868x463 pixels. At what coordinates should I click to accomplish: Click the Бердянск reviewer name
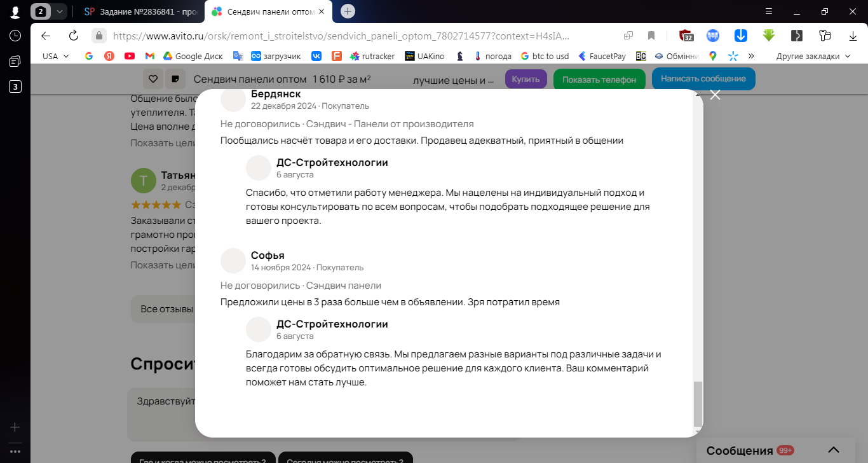276,94
